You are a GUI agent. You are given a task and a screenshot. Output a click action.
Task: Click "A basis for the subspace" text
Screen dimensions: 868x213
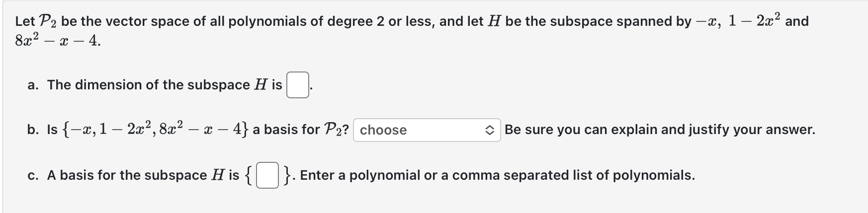(127, 175)
